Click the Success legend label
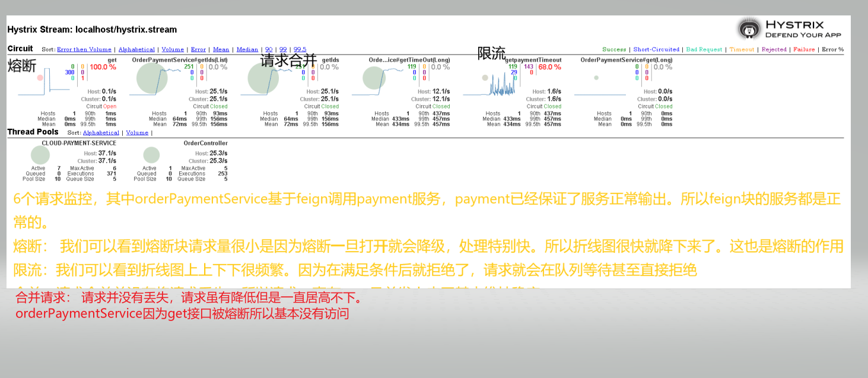The image size is (868, 378). tap(614, 50)
